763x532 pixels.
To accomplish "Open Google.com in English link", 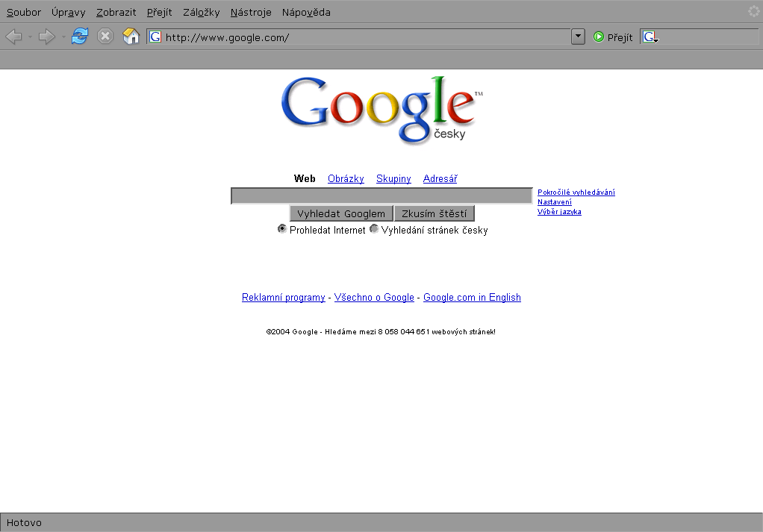I will coord(472,297).
